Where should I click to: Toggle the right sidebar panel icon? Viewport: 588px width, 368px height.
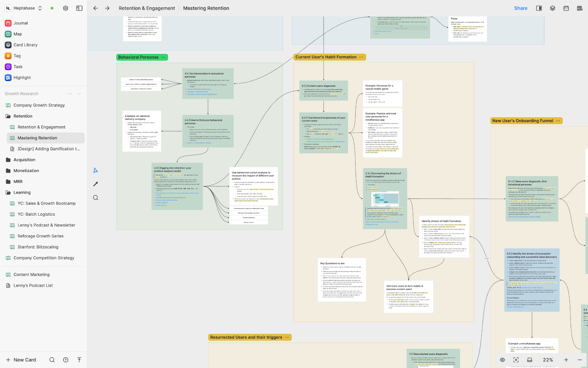tap(539, 8)
